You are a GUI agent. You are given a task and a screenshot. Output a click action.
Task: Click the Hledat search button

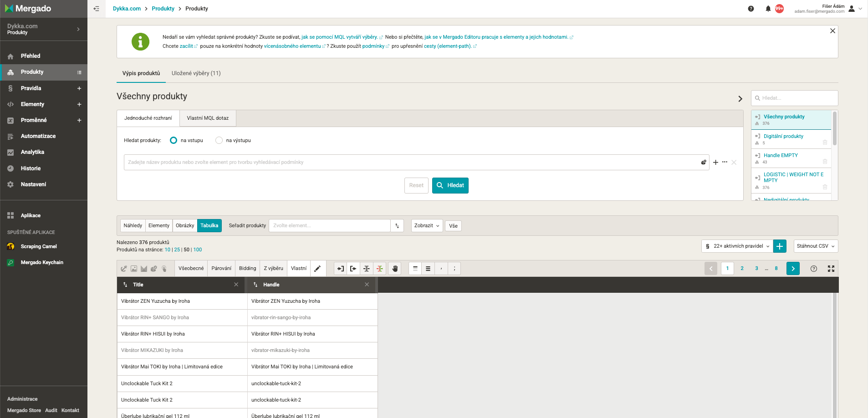click(x=450, y=185)
